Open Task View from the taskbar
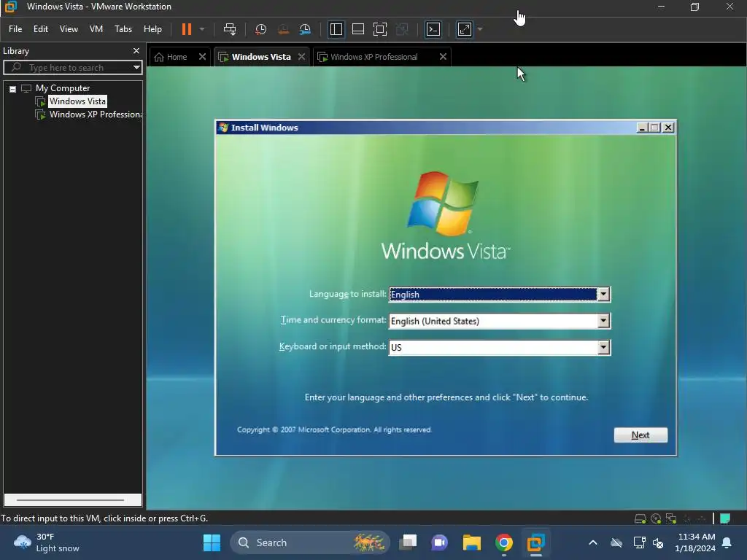The height and width of the screenshot is (560, 747). (x=408, y=542)
